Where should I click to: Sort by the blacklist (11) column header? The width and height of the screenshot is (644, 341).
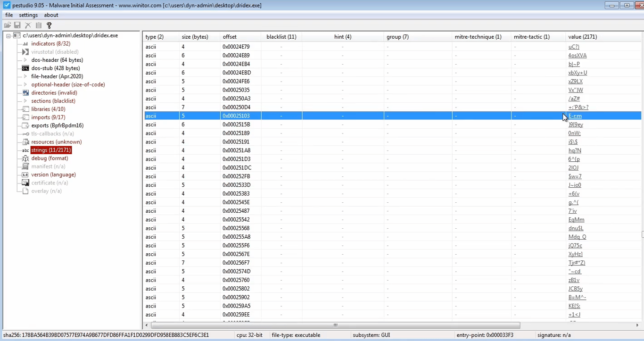pos(281,37)
